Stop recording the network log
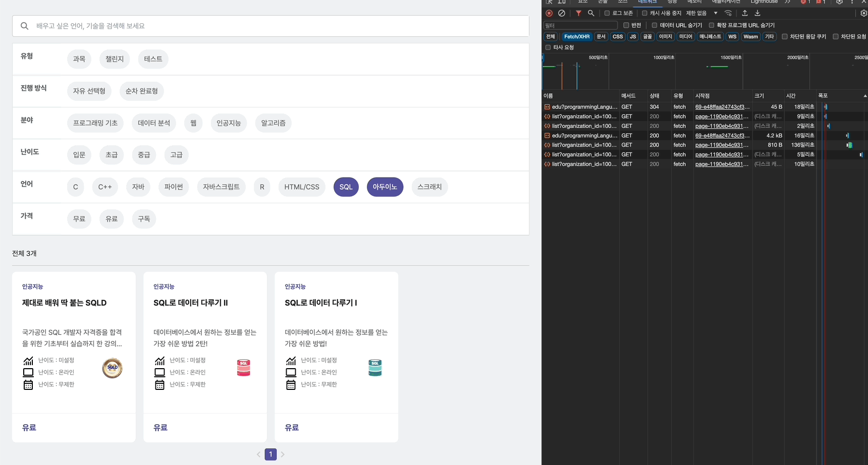Viewport: 868px width, 465px height. (x=549, y=13)
